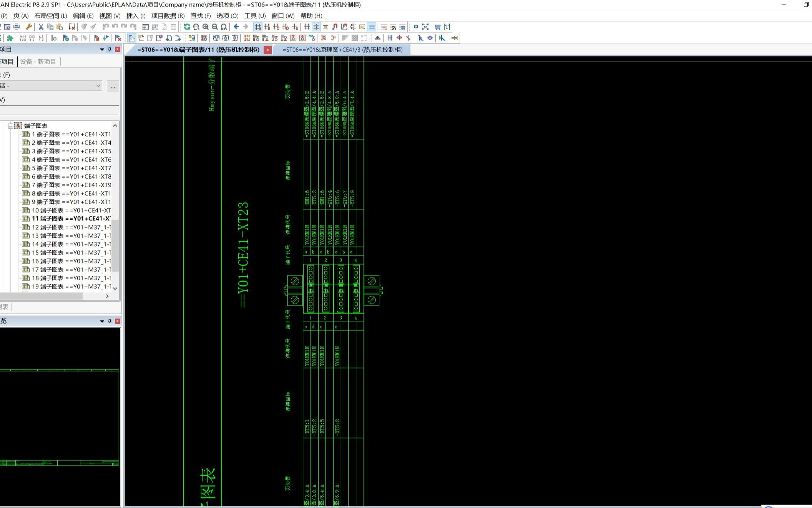Screen dimensions: 812x508
Task: Click the shopping cart icon
Action: (x=437, y=27)
